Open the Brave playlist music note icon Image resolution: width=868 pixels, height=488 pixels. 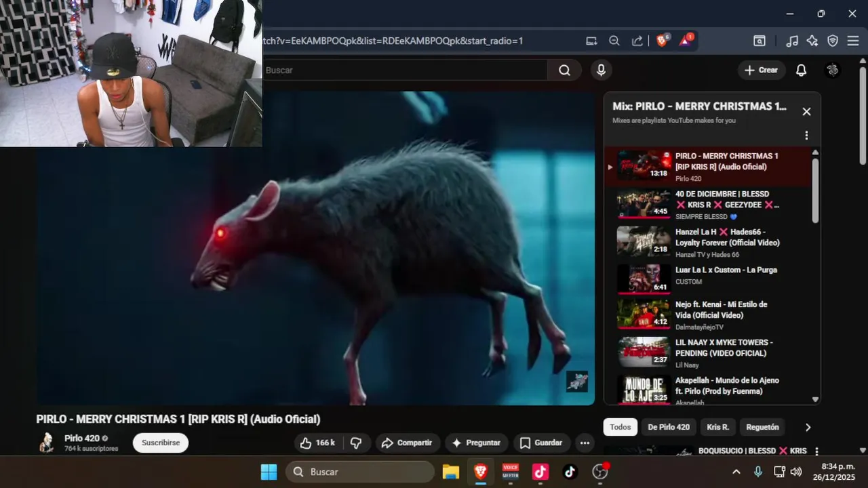point(792,41)
